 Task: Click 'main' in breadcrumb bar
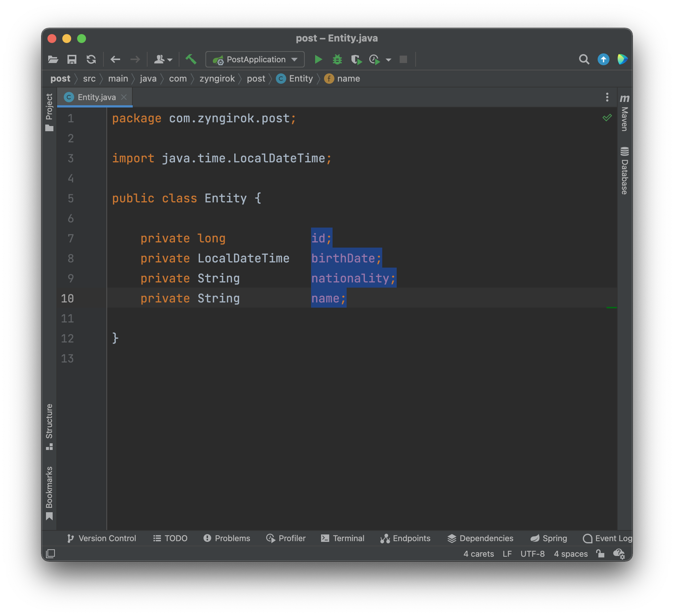118,79
